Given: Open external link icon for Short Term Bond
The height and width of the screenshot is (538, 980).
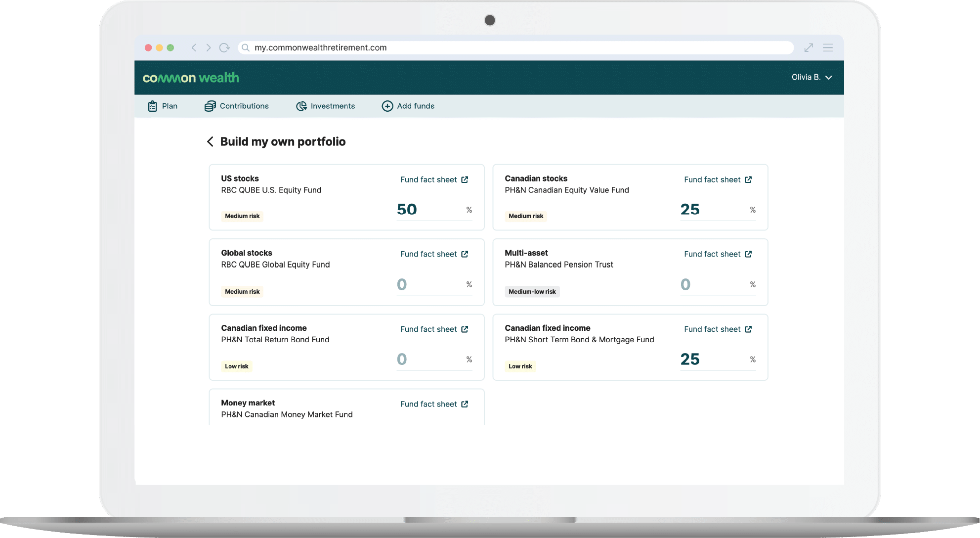Looking at the screenshot, I should pos(748,329).
